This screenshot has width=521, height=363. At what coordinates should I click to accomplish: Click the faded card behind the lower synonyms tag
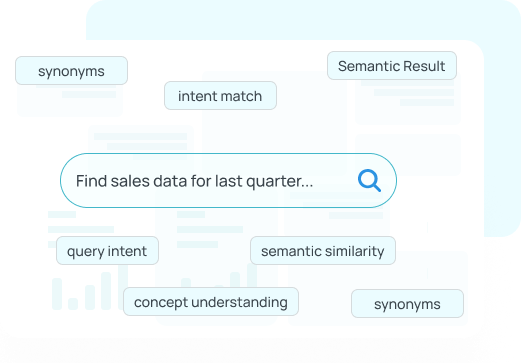(x=378, y=288)
